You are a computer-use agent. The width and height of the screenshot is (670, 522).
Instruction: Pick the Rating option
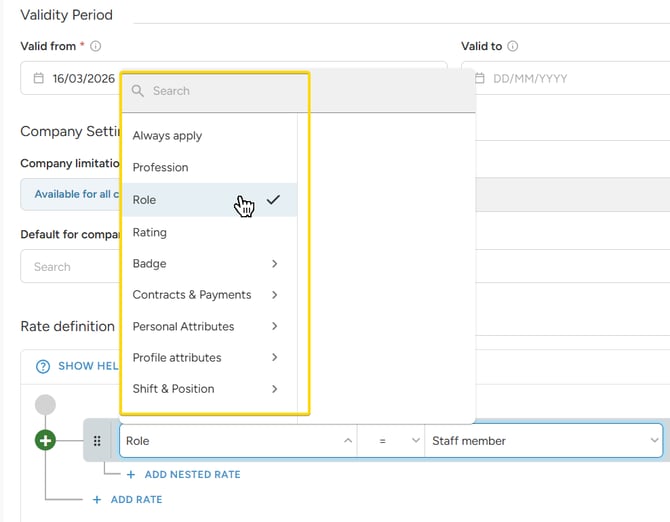click(150, 232)
